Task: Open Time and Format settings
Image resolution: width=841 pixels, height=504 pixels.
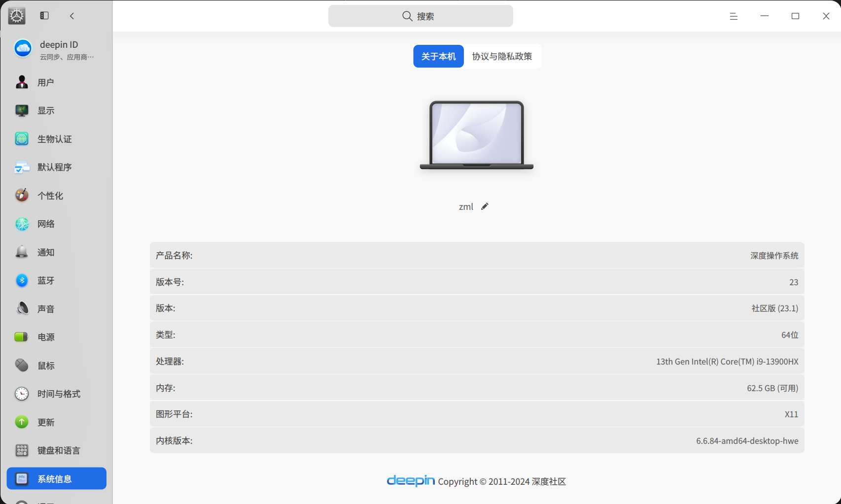Action: (x=58, y=394)
